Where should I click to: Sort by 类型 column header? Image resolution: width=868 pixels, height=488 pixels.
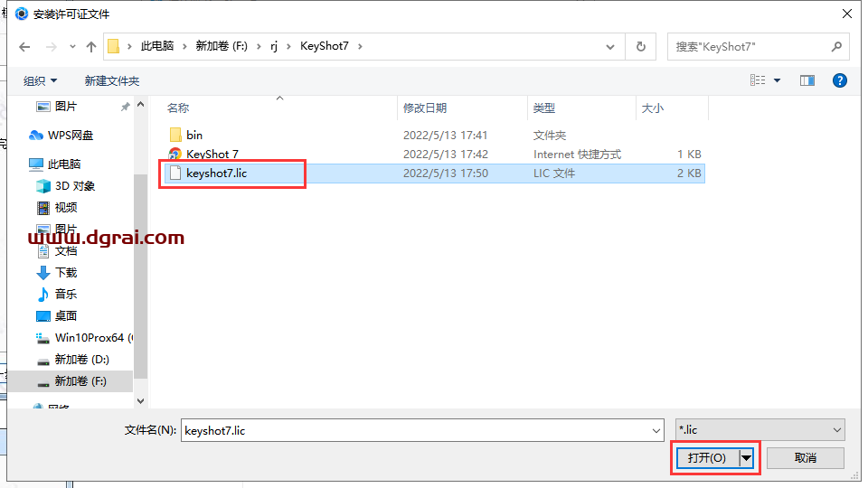(x=544, y=108)
